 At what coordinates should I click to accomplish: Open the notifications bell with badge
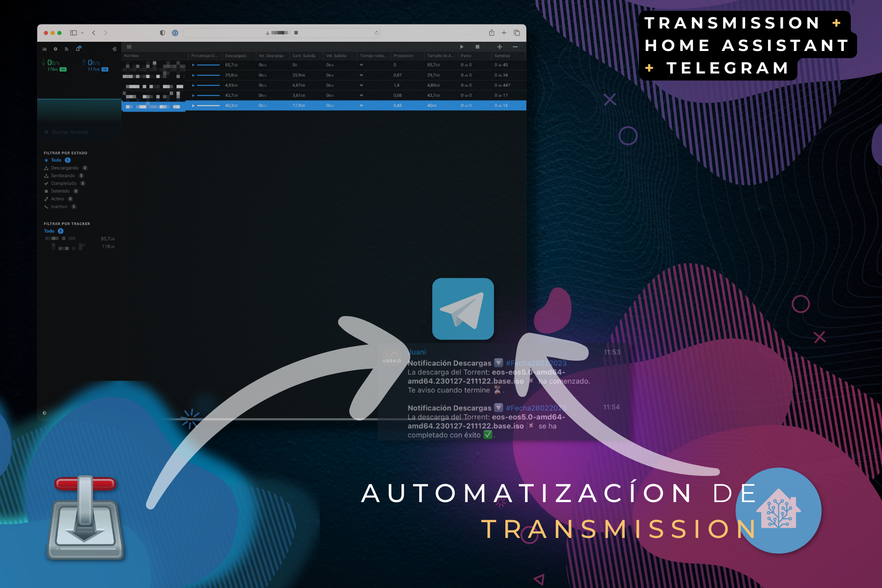point(78,48)
